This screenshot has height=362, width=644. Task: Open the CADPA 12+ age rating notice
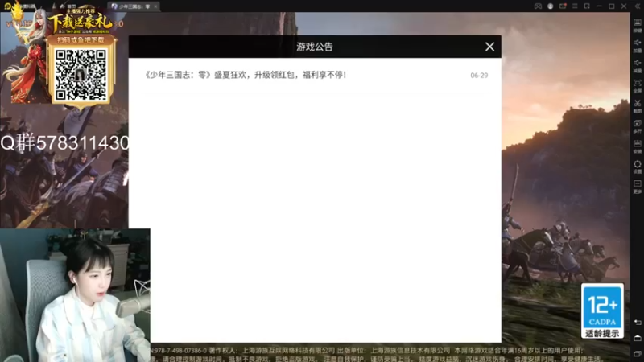[x=602, y=311]
